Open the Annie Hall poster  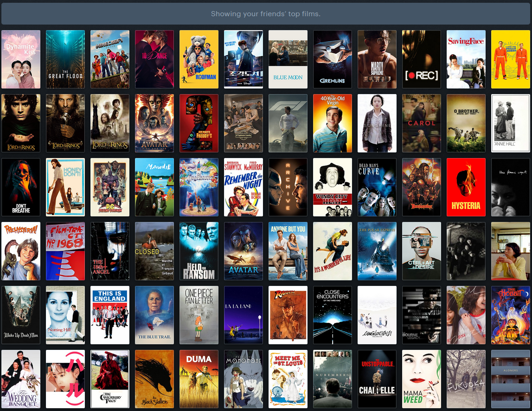point(511,123)
